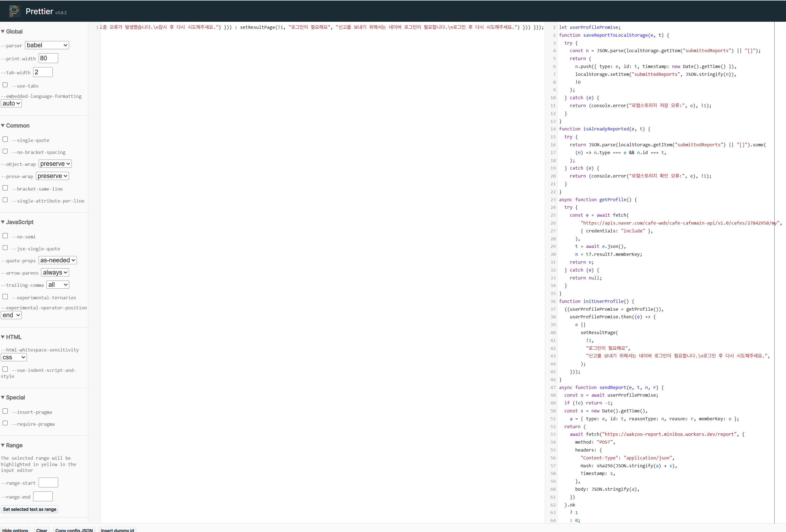Toggle the --no-bracket-spacing checkbox
786x532 pixels.
[5, 151]
